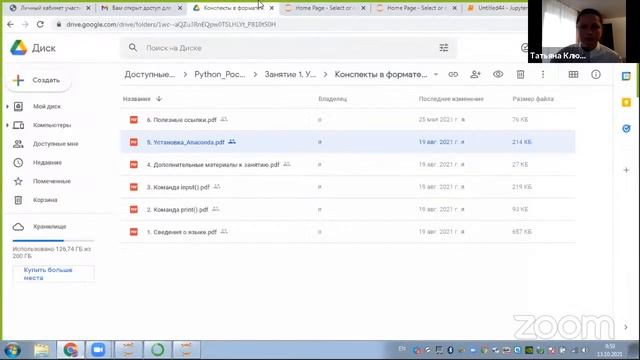Click the storage usage progress bar
The width and height of the screenshot is (640, 360).
[x=53, y=240]
